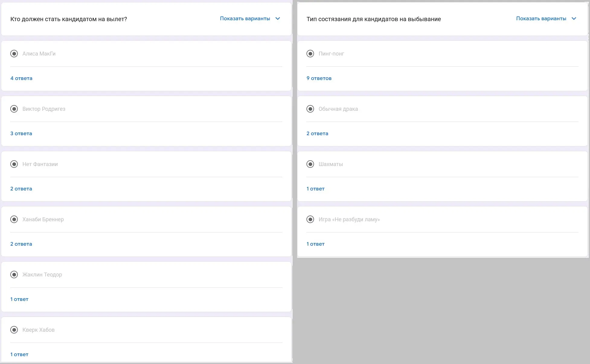
Task: Open '2 ответа' under Обычная драка
Action: pyautogui.click(x=317, y=133)
